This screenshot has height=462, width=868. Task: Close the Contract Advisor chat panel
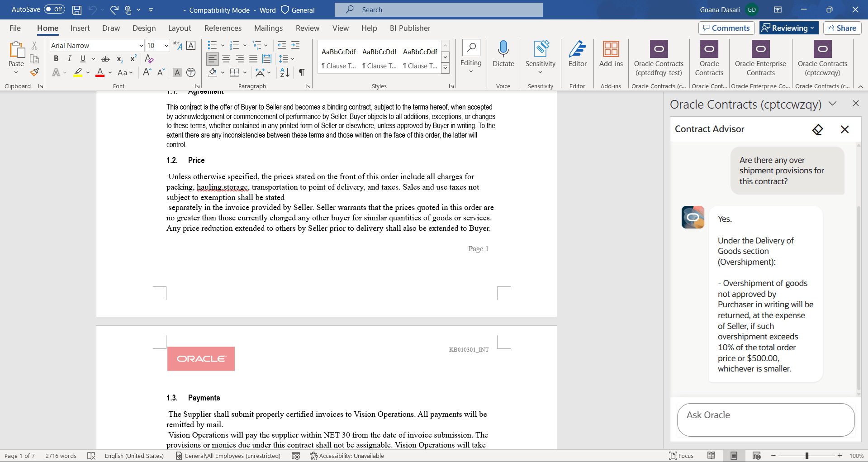(844, 129)
